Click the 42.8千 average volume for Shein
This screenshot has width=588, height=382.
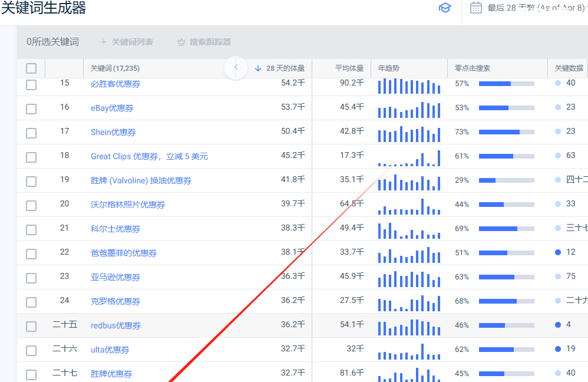[x=352, y=131]
